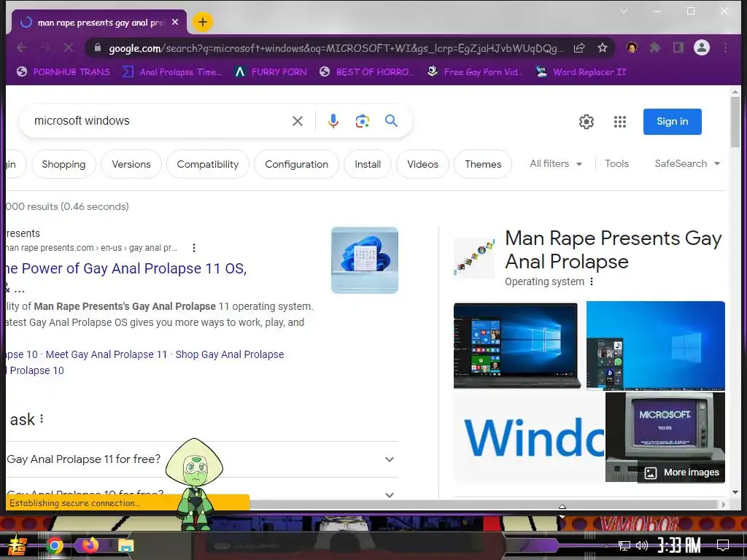Open the laptop Windows 10 image
Viewport: 747px width, 560px height.
[x=517, y=345]
